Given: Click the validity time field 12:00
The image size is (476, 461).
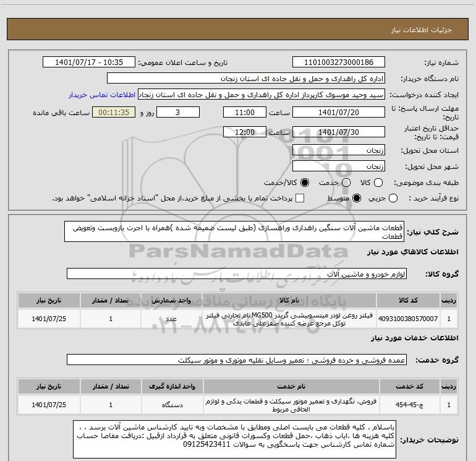Looking at the screenshot, I should [245, 132].
